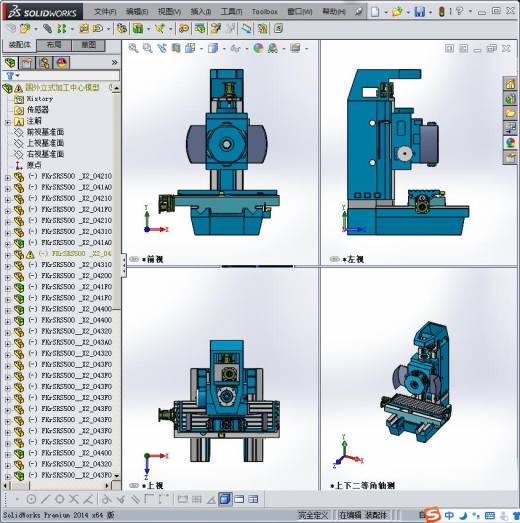520x523 pixels.
Task: Click the Mate paperclip icon
Action: coord(47,29)
